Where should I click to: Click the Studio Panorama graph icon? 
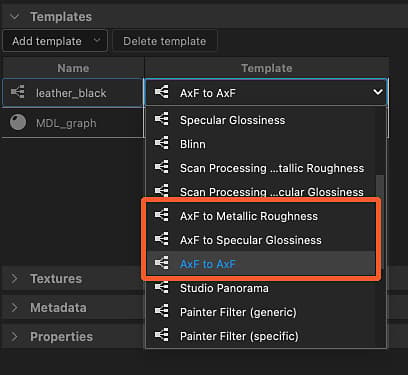[x=162, y=287]
